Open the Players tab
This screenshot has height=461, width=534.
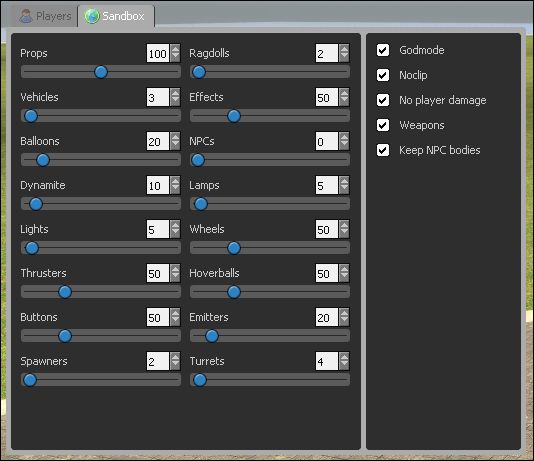(x=45, y=16)
